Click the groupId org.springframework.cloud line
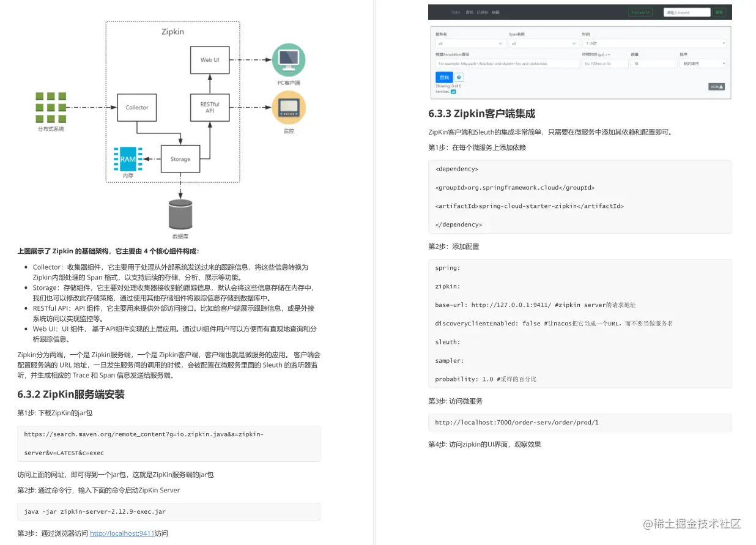This screenshot has height=545, width=756. pyautogui.click(x=514, y=188)
